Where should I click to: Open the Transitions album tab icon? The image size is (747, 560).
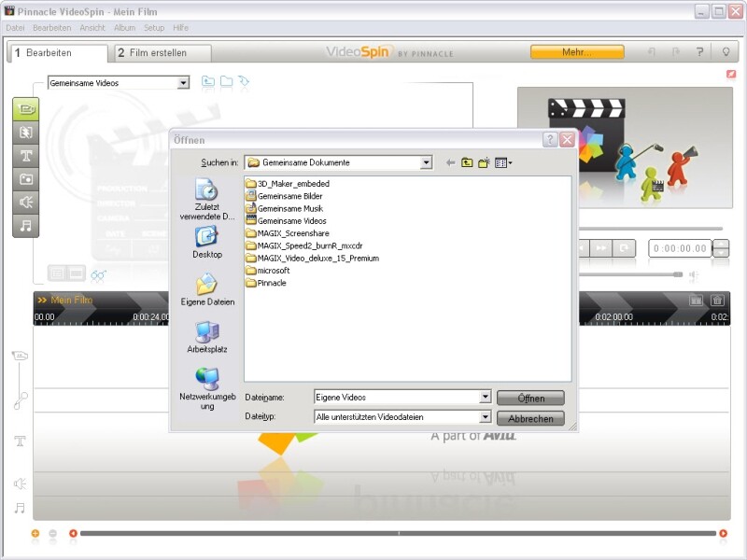pos(26,133)
